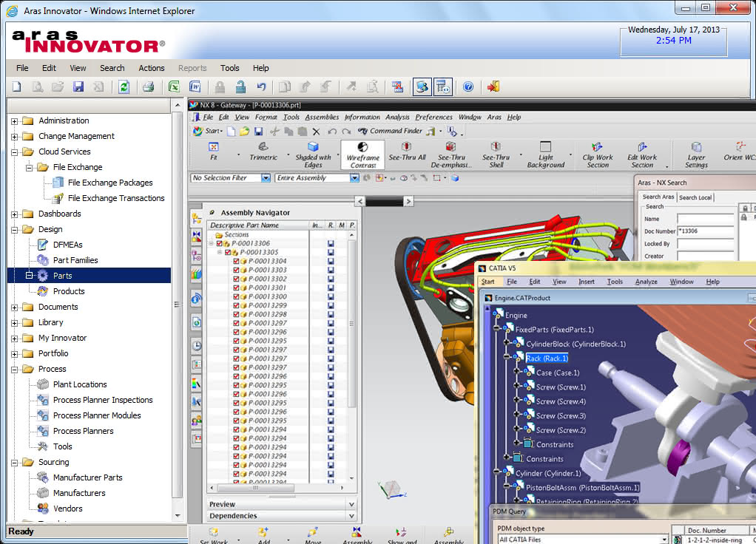Open the Entire Assembly dropdown
This screenshot has width=756, height=544.
354,178
